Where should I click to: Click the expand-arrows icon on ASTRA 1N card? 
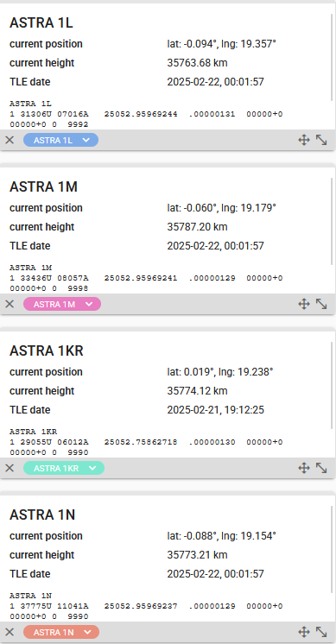tap(321, 632)
